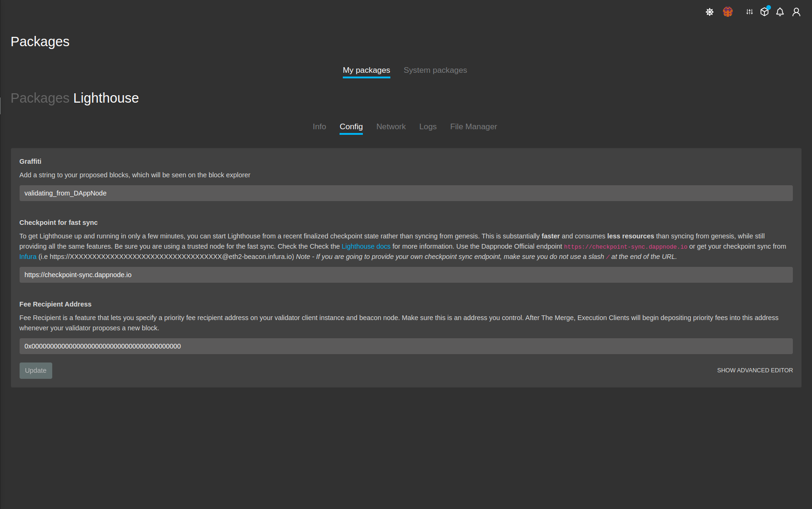The image size is (812, 509).
Task: View Lighthouse logs via the Logs tab
Action: click(428, 126)
